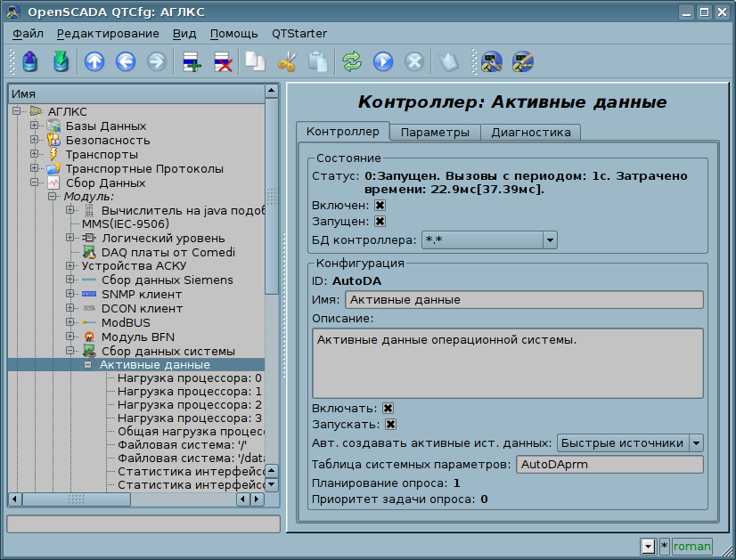Switch to the Параметры tab

click(434, 132)
